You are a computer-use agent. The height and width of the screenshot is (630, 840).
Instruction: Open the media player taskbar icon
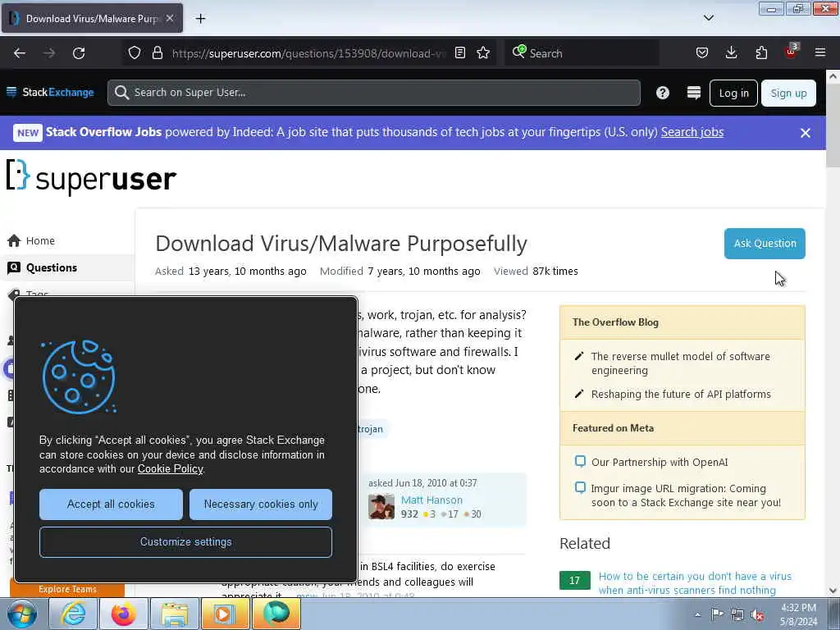(x=225, y=614)
